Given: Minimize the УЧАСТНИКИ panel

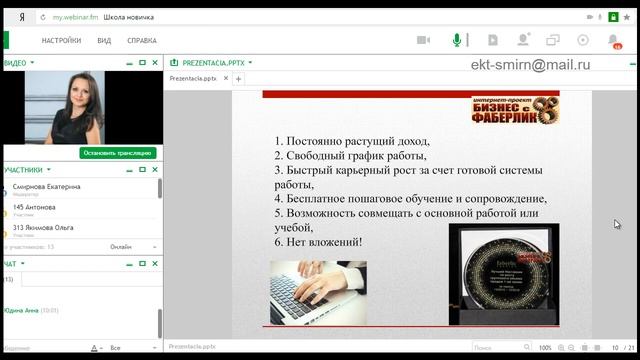Looking at the screenshot, I should tap(129, 170).
